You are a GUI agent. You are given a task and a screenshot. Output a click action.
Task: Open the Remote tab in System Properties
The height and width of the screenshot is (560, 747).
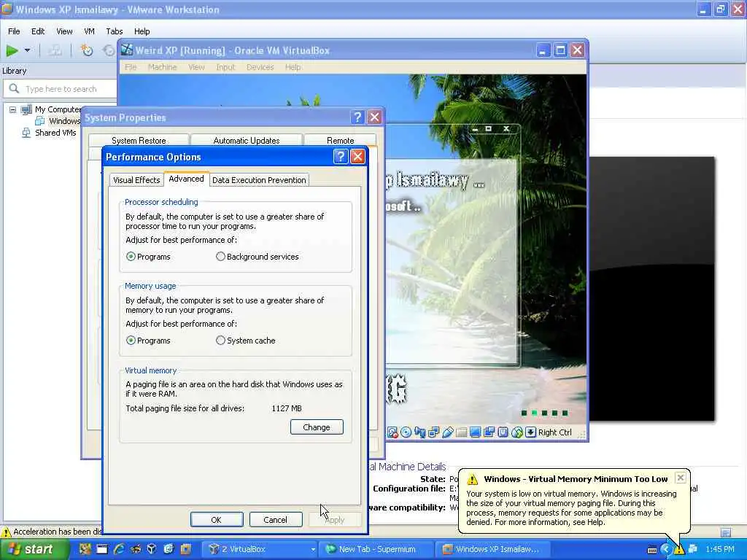(340, 141)
